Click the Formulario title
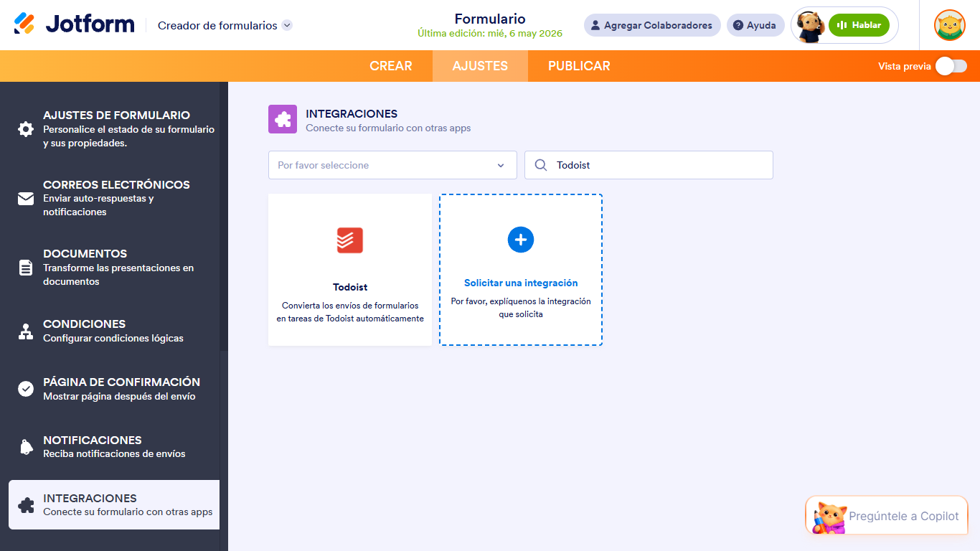 [490, 19]
